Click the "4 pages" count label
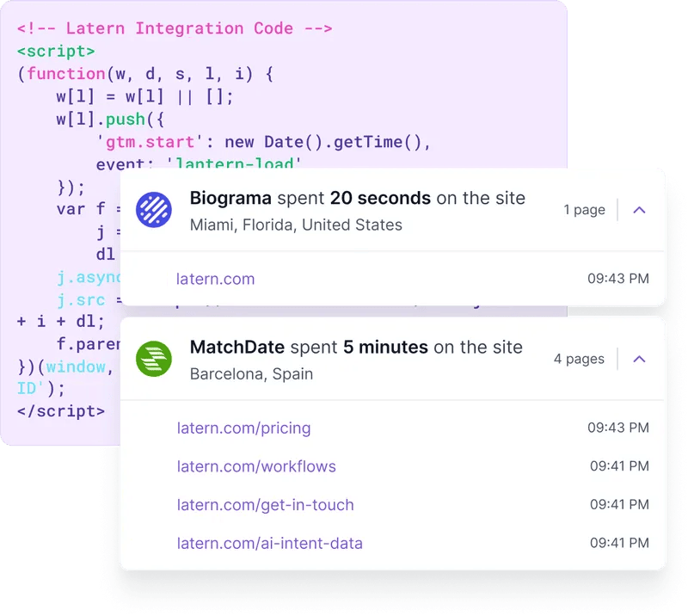This screenshot has width=688, height=616. pyautogui.click(x=579, y=359)
